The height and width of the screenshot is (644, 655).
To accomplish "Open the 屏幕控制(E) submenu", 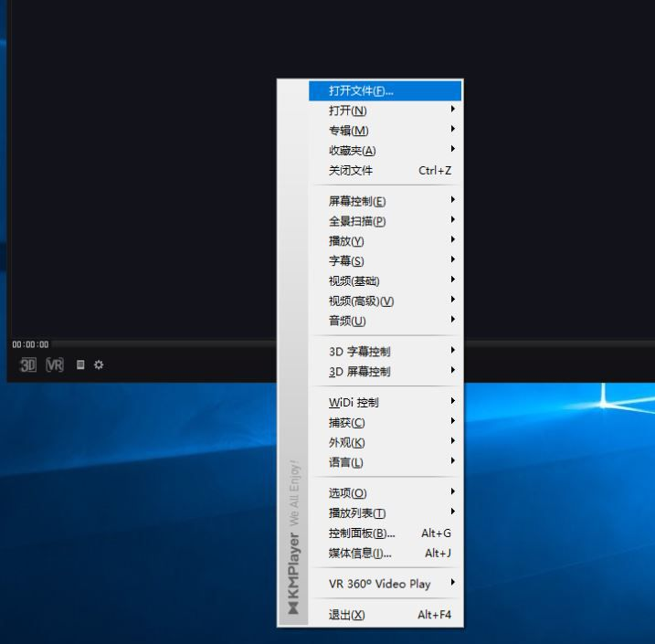I will point(357,201).
